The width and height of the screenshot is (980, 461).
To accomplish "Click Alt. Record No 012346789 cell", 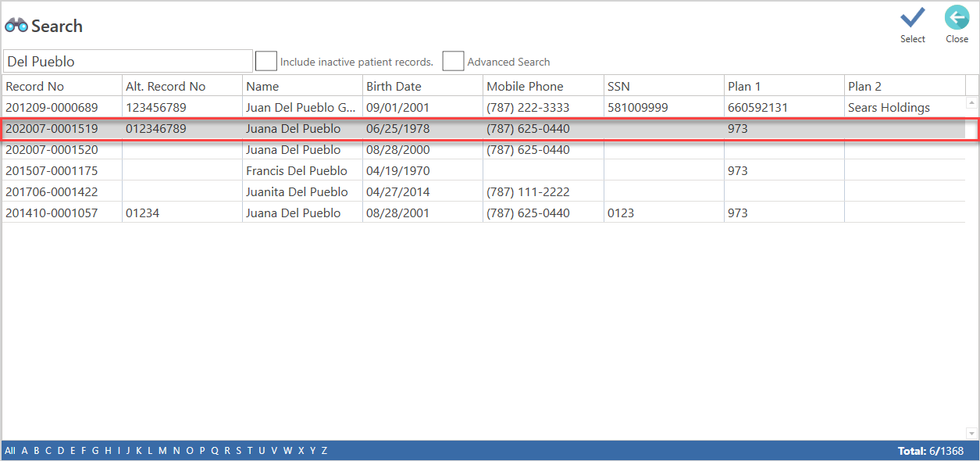I will tap(182, 128).
